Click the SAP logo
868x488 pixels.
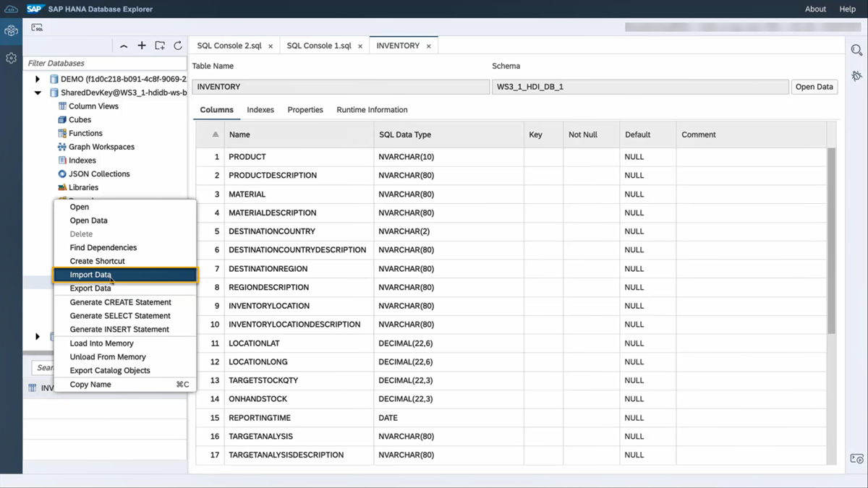coord(36,9)
